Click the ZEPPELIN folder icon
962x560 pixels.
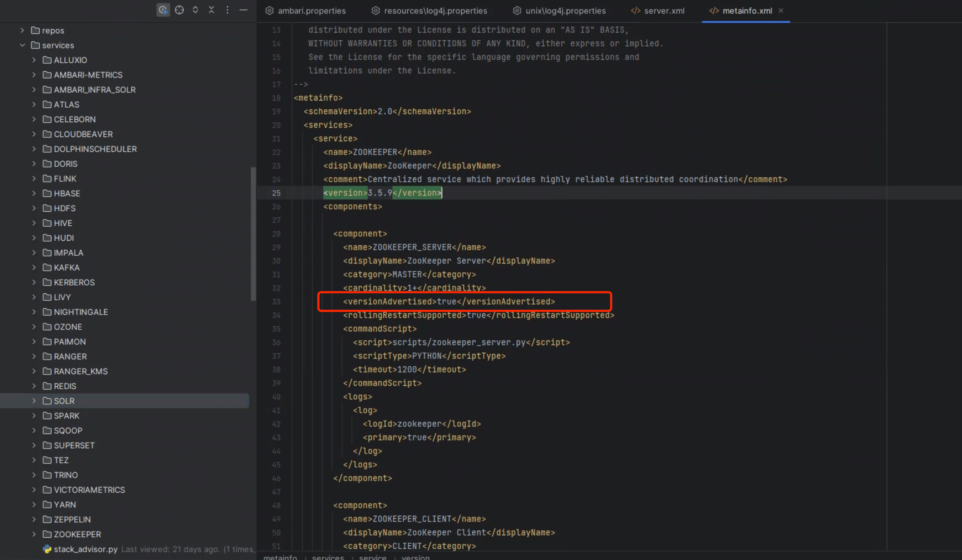click(47, 520)
